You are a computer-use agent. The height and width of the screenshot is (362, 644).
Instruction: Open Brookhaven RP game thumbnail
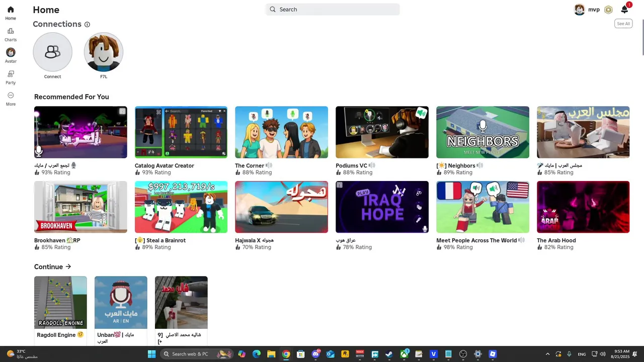point(80,207)
